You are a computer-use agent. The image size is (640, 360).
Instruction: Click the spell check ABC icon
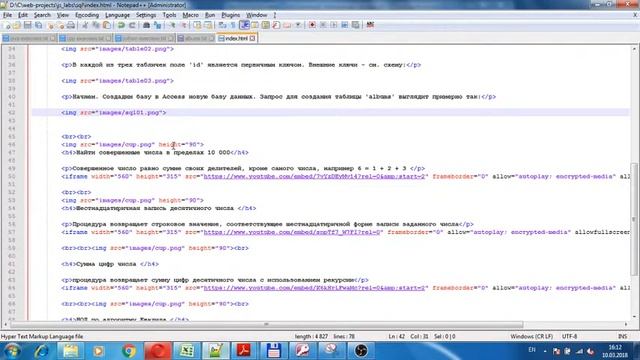[x=370, y=25]
